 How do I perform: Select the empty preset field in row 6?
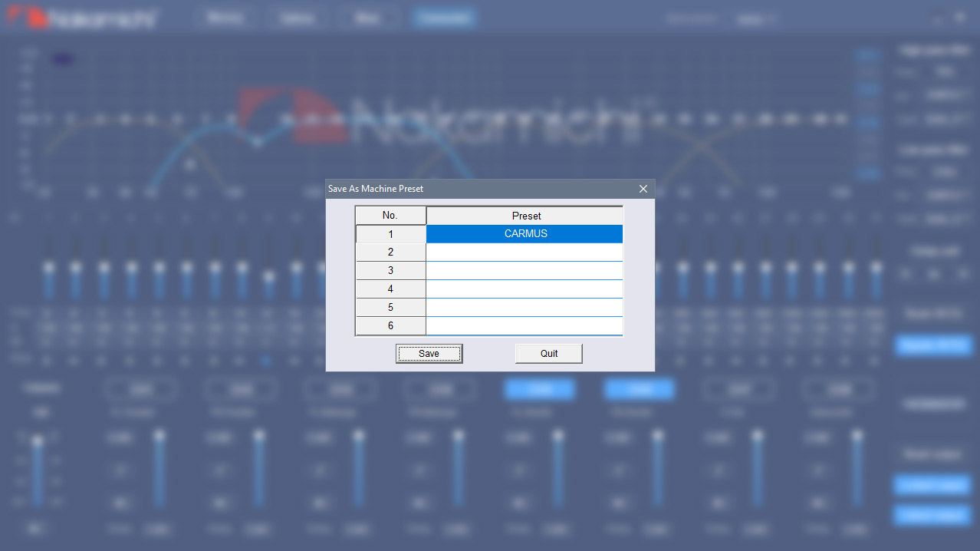pos(525,326)
